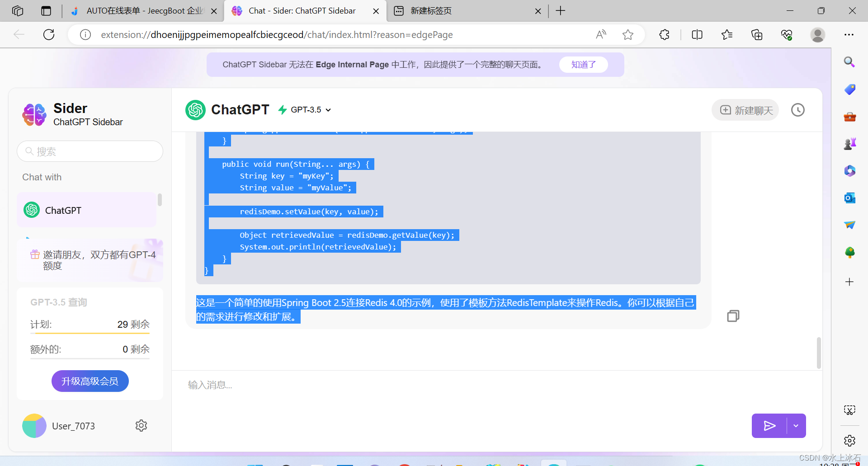Image resolution: width=868 pixels, height=466 pixels.
Task: Open Edge settings and more menu
Action: pos(849,34)
